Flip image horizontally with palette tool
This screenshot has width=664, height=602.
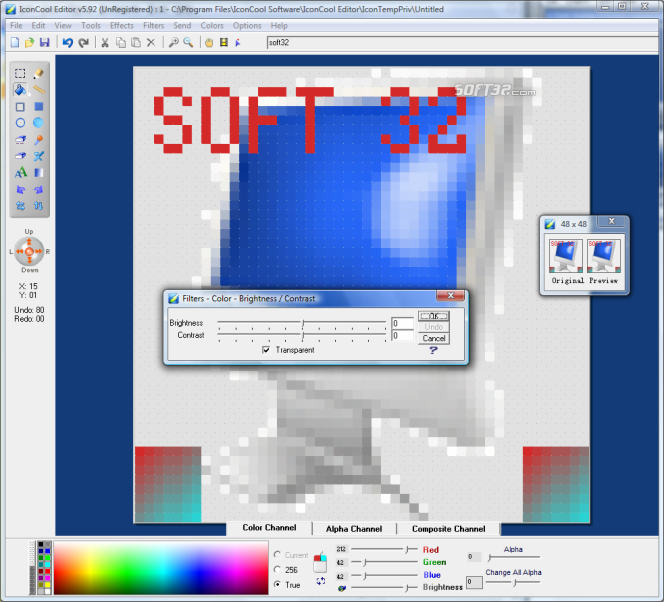[20, 206]
